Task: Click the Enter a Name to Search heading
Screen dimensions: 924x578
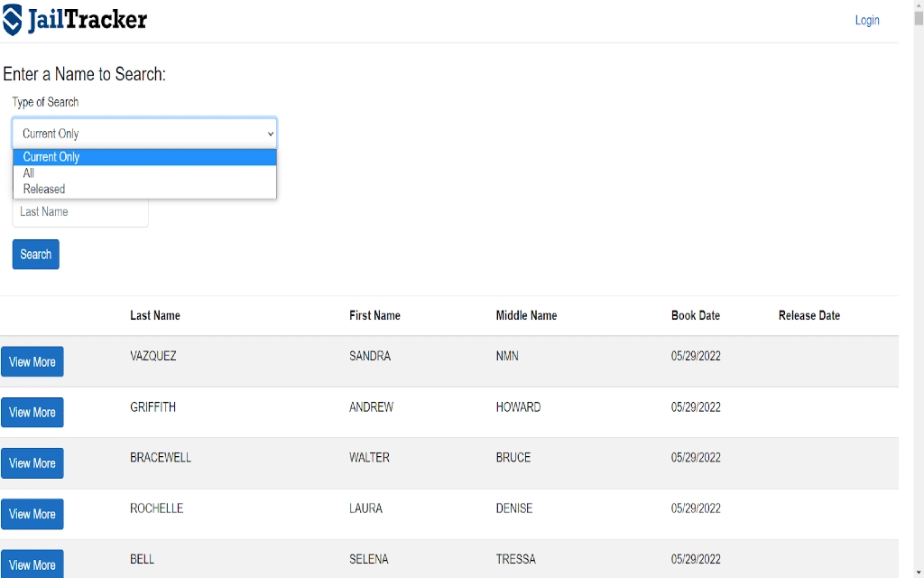Action: [x=84, y=74]
